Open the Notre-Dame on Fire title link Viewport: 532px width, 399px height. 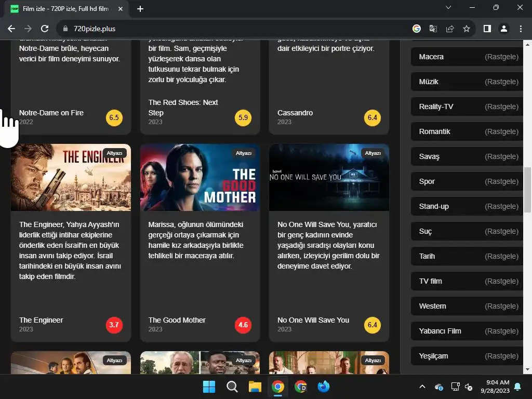[51, 113]
